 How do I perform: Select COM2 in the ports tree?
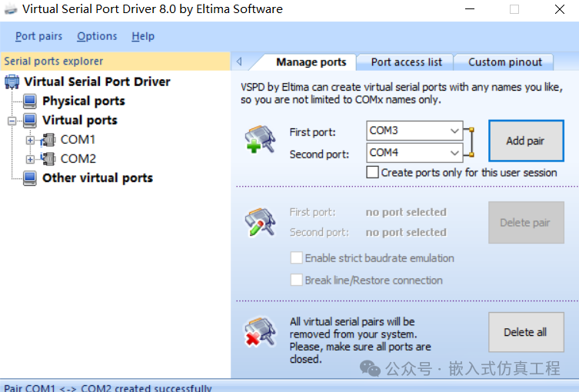click(78, 158)
